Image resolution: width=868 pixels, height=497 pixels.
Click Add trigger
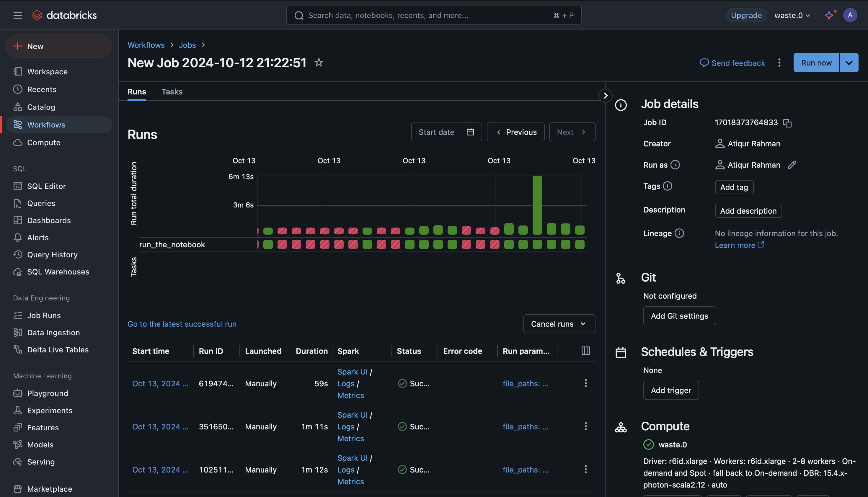point(671,390)
